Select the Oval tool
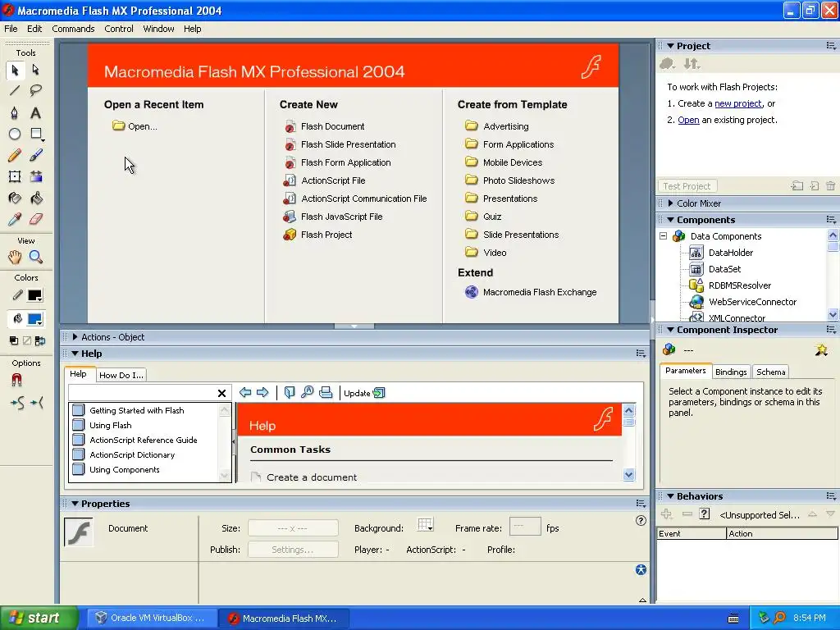Screen dimensions: 840x630 pyautogui.click(x=15, y=134)
